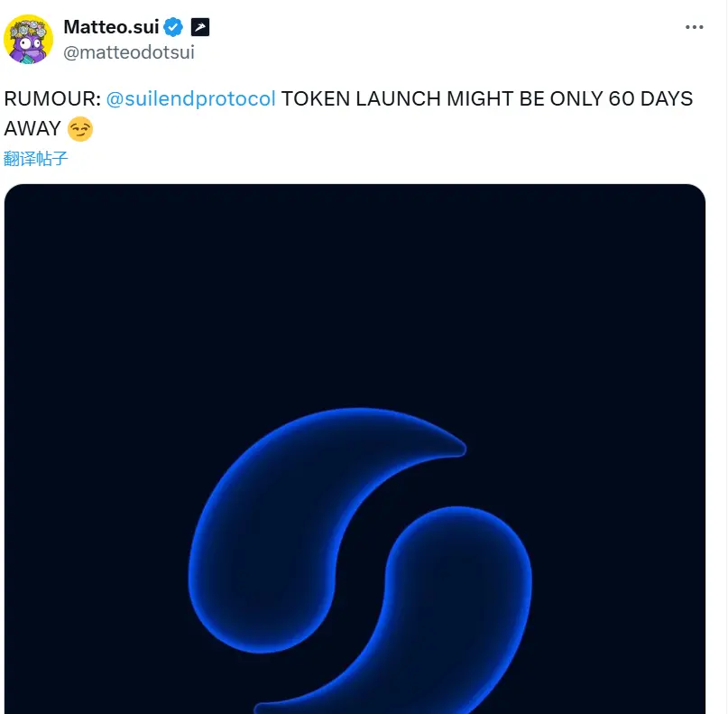Click the black arrow affiliate badge
Viewport: 728px width, 714px height.
pos(200,27)
